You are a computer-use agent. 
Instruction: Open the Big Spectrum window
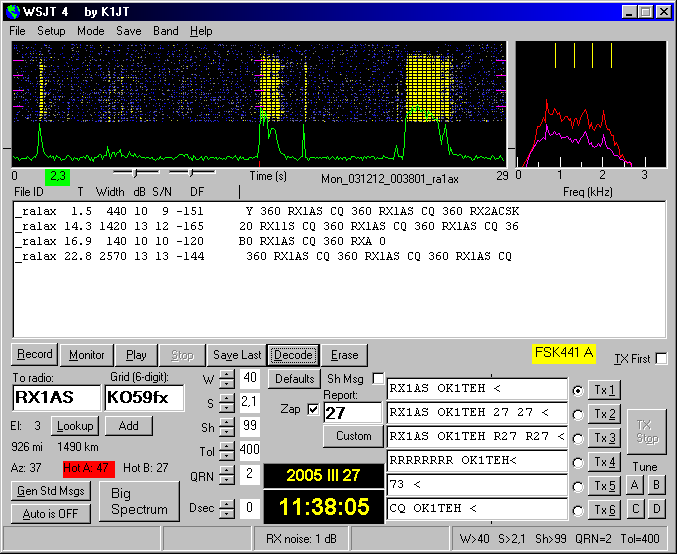pos(139,501)
